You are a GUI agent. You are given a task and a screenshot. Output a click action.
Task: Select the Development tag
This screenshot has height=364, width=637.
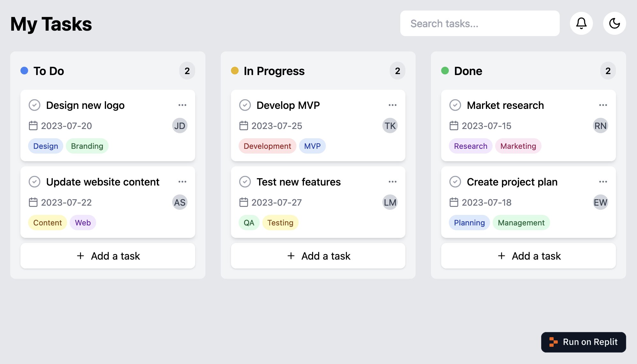[267, 146]
